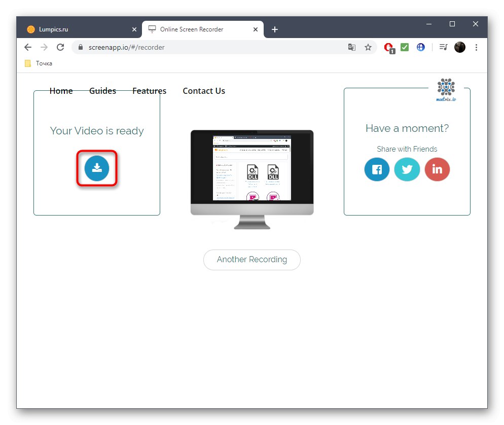This screenshot has height=425, width=504.
Task: Open the Guides navigation item
Action: [x=102, y=91]
